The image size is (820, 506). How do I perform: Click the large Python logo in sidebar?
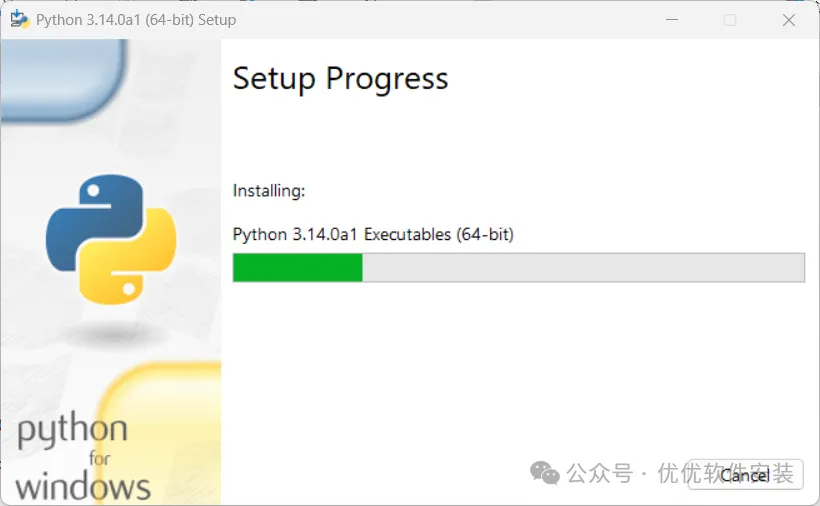coord(111,239)
